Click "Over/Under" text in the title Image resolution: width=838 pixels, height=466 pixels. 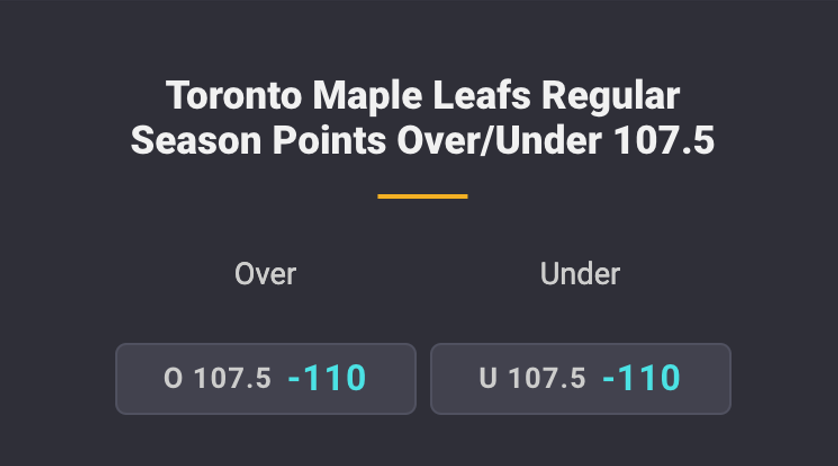point(498,141)
